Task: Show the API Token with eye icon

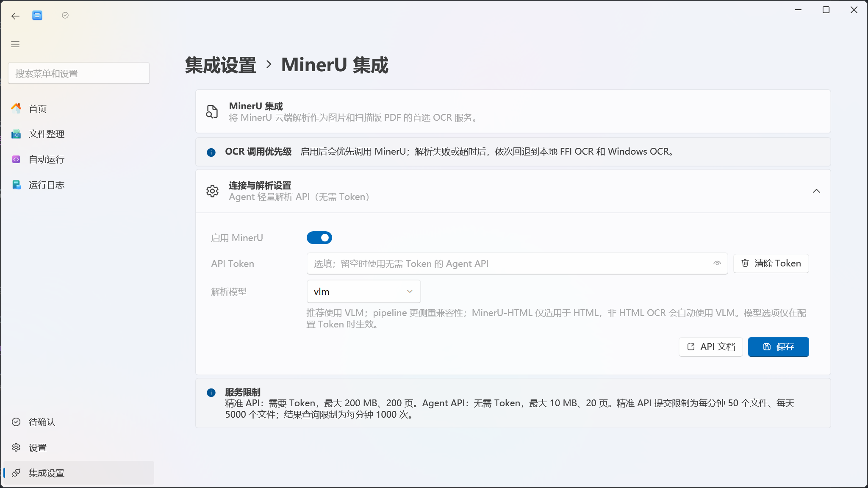Action: (717, 263)
